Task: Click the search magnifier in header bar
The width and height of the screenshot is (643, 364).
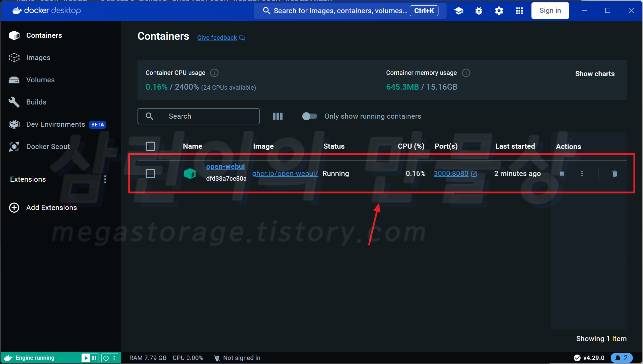Action: 267,11
